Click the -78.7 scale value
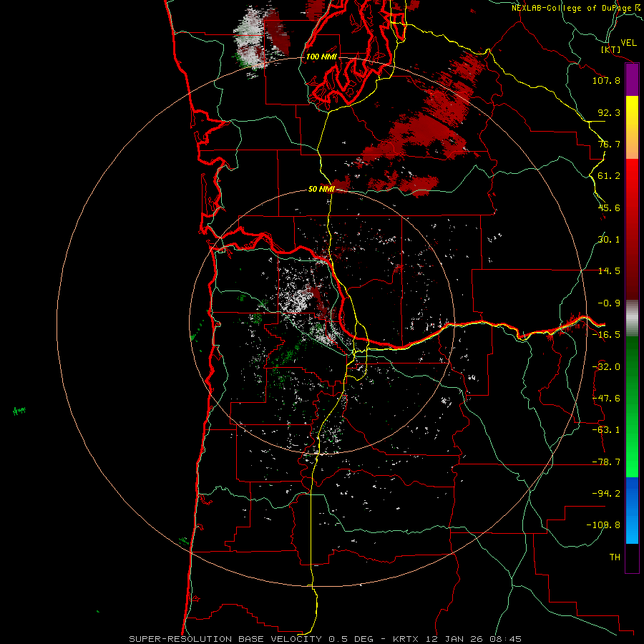This screenshot has height=644, width=644. [606, 462]
